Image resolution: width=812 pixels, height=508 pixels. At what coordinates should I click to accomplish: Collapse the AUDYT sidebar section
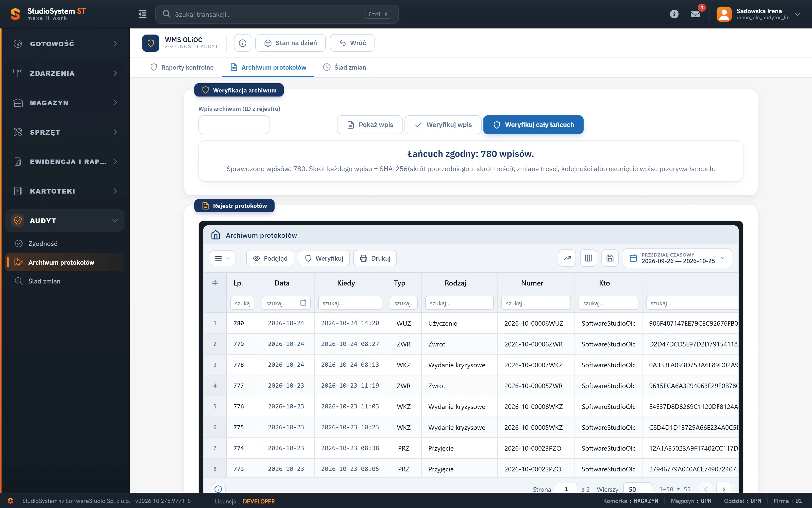click(65, 221)
